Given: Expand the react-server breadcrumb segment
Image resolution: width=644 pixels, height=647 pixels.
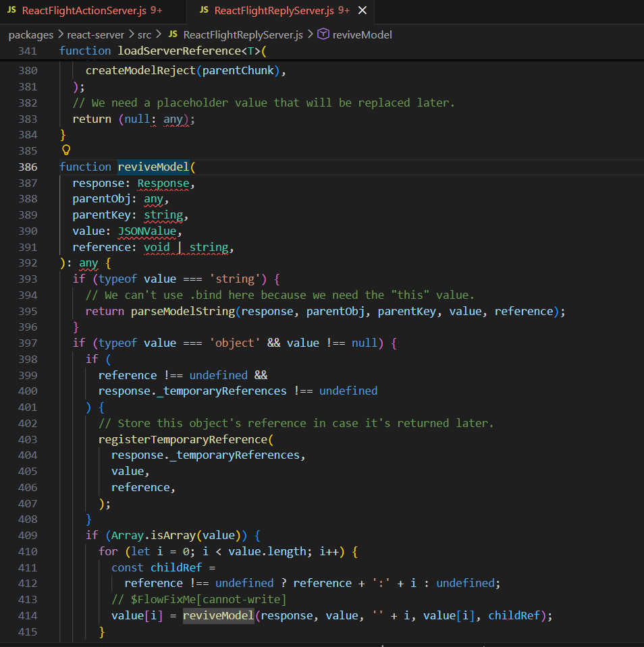Looking at the screenshot, I should click(95, 34).
